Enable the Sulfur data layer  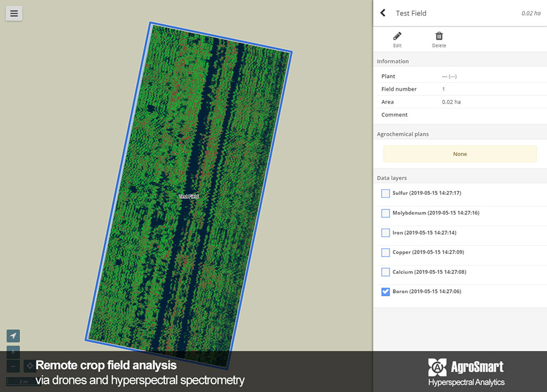[386, 193]
